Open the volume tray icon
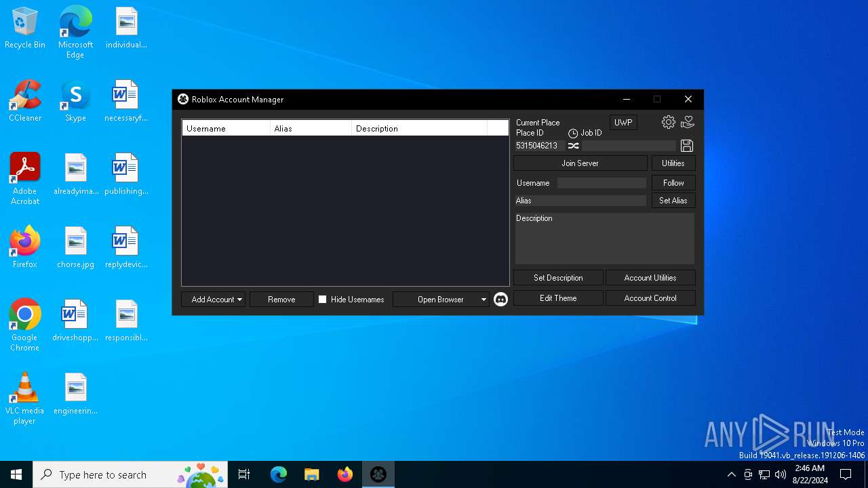 click(x=781, y=474)
